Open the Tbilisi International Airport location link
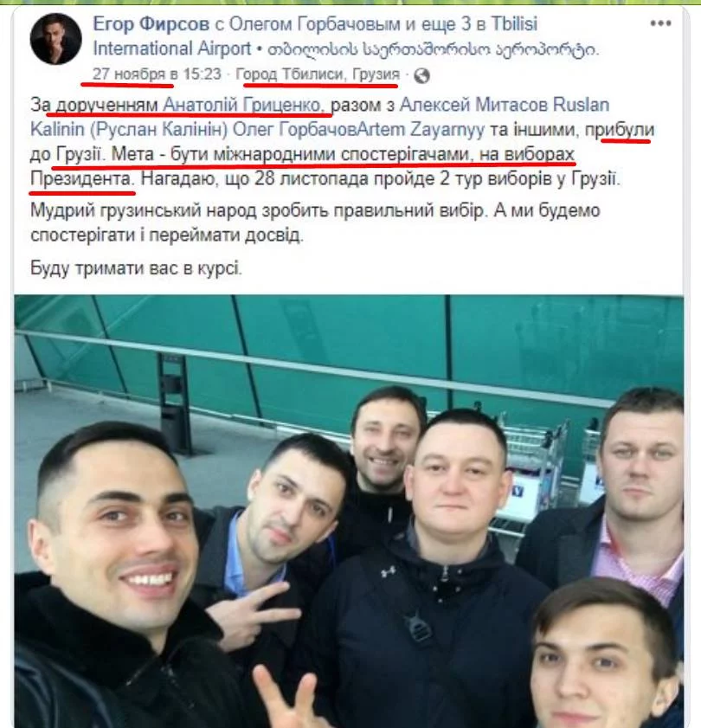 click(x=315, y=35)
